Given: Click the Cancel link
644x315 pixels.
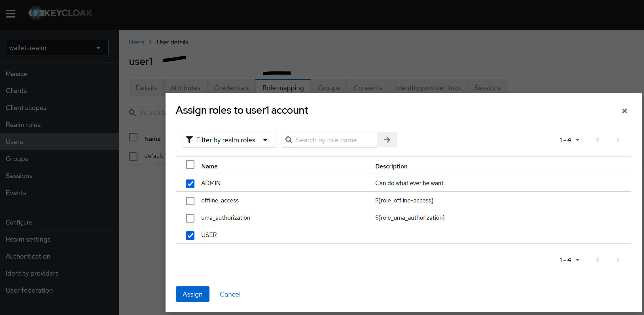Looking at the screenshot, I should (230, 294).
